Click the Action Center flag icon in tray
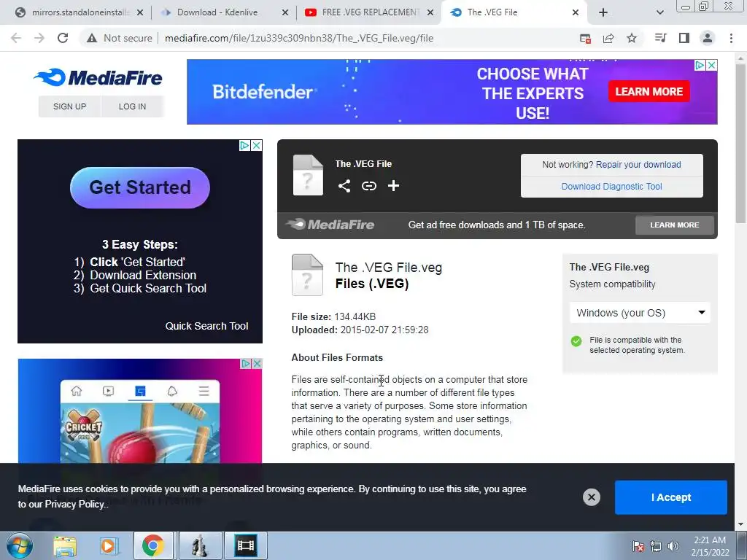This screenshot has width=747, height=560. click(x=638, y=546)
